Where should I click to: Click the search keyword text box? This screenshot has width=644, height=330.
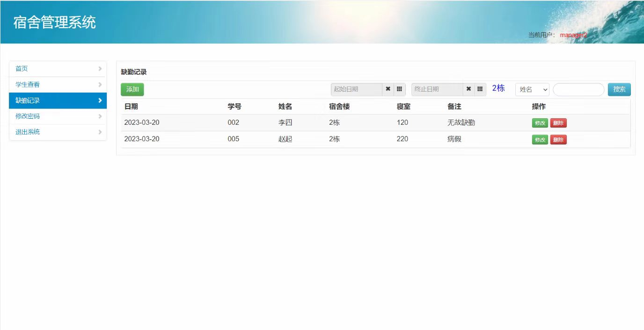[578, 89]
